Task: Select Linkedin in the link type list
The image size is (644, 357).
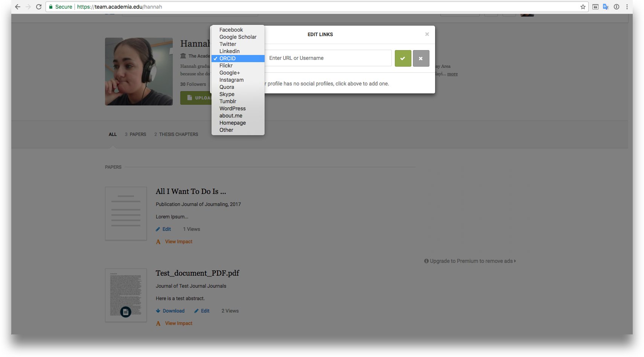Action: coord(238,51)
